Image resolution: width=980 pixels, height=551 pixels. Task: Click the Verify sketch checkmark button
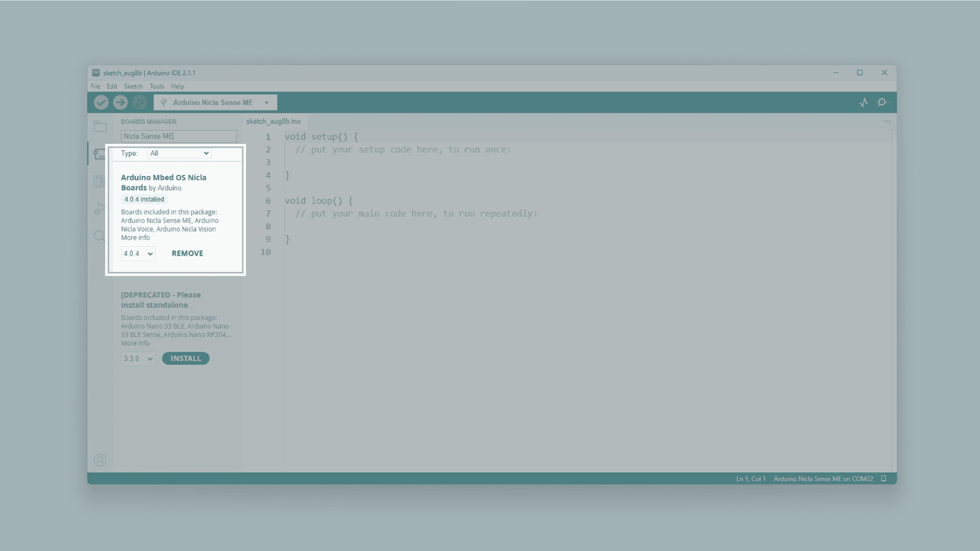pos(101,103)
